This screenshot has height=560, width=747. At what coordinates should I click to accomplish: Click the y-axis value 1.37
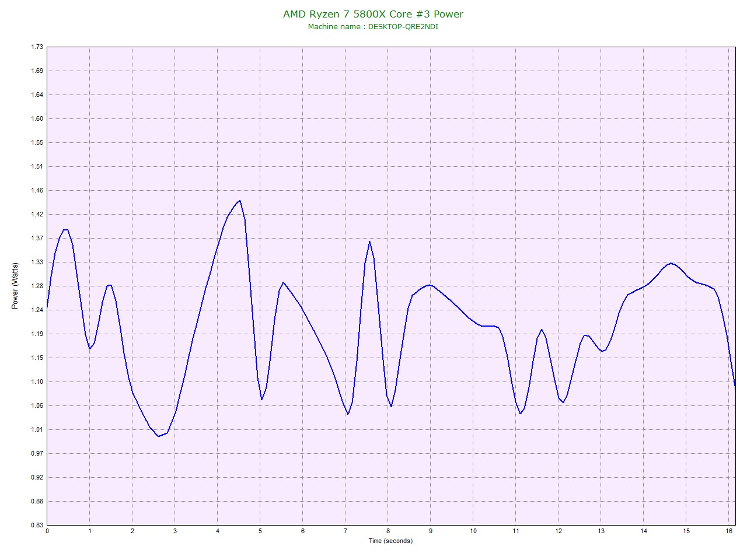click(x=37, y=238)
